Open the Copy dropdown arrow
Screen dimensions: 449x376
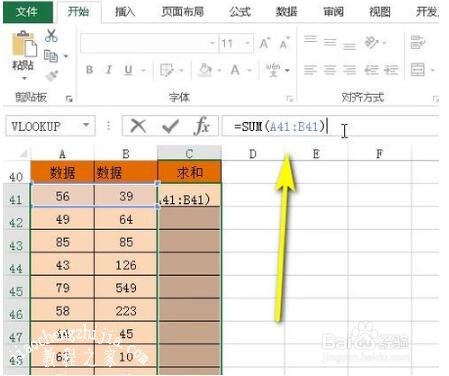coord(66,56)
